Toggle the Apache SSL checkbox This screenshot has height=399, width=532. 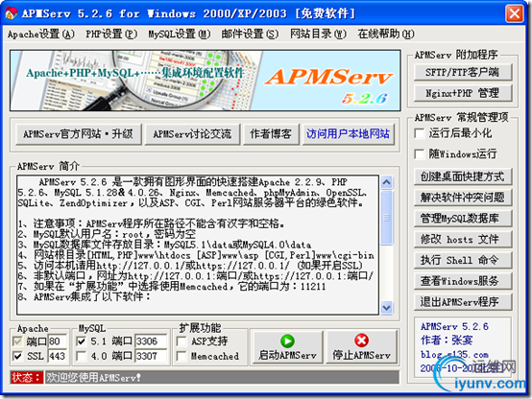[17, 356]
